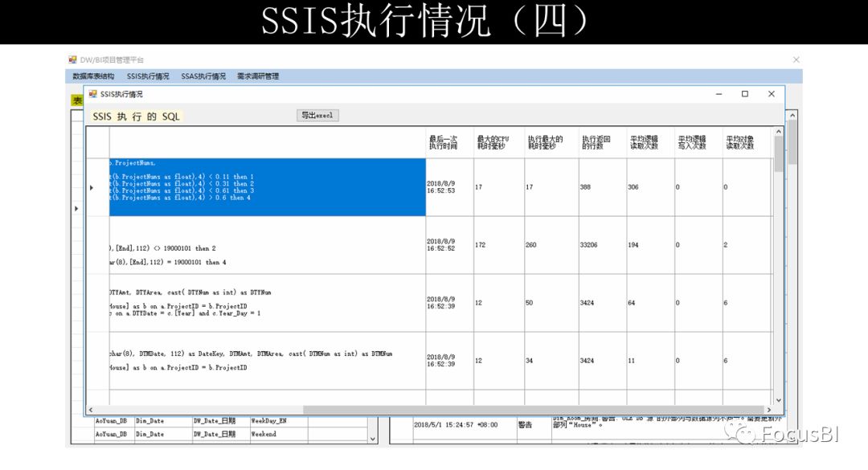The width and height of the screenshot is (868, 470).
Task: Select the SQL cell containing 19000101 then 2
Action: (268, 245)
